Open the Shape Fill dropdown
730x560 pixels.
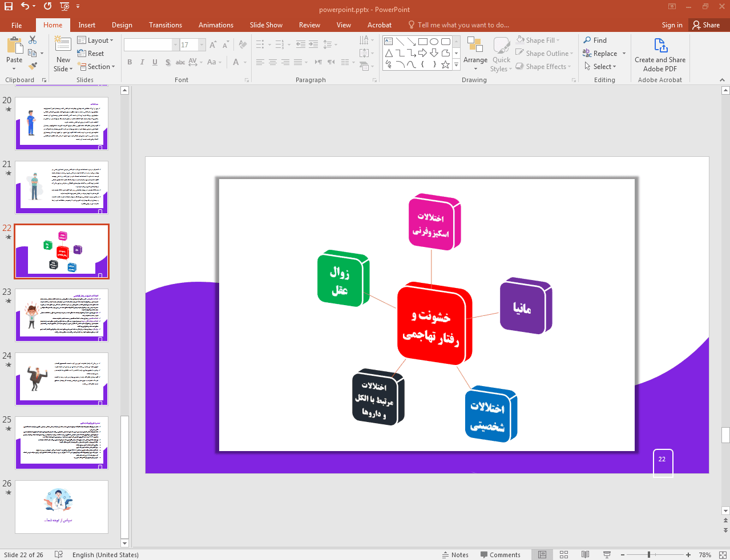[x=558, y=40]
